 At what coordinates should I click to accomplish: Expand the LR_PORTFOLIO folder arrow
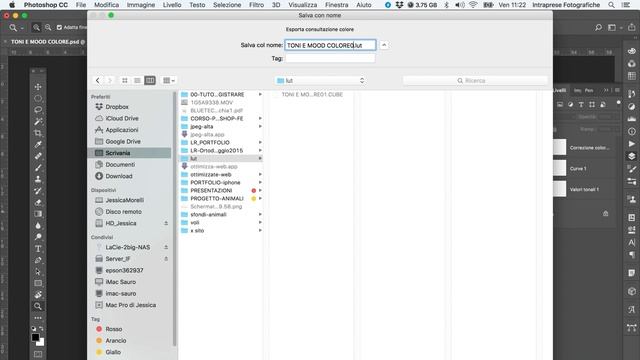260,142
